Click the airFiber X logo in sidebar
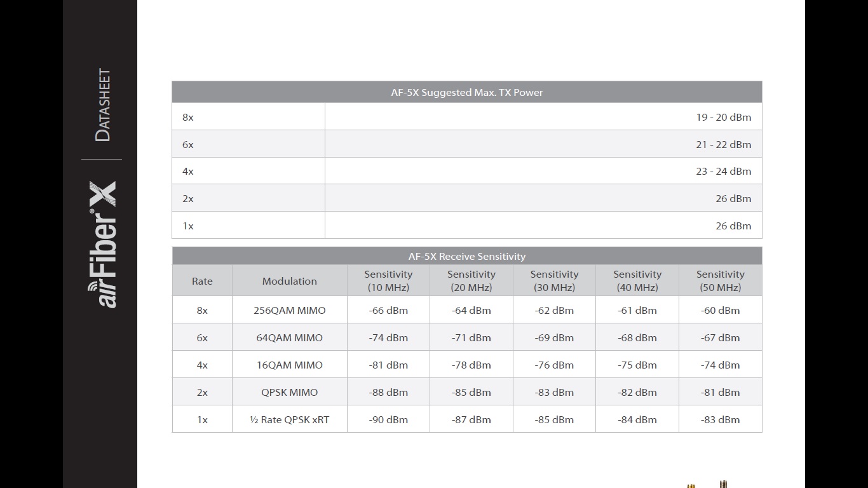This screenshot has width=868, height=488. coord(103,245)
